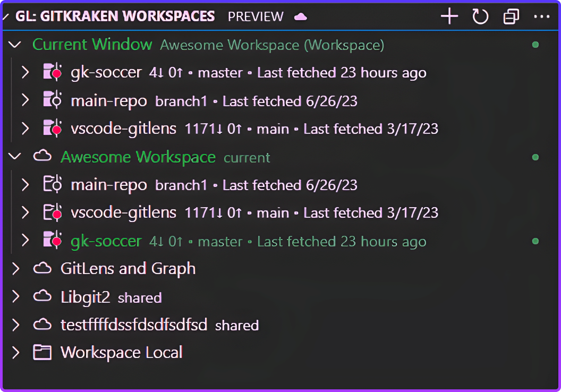Click '1171↓ 0↑' status of vscode-gitlens in Current Window
This screenshot has width=561, height=392.
pyautogui.click(x=213, y=129)
